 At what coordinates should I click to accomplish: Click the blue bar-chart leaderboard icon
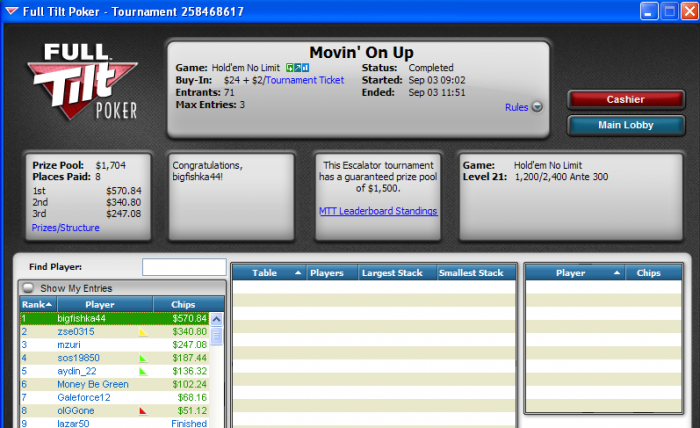(x=305, y=68)
